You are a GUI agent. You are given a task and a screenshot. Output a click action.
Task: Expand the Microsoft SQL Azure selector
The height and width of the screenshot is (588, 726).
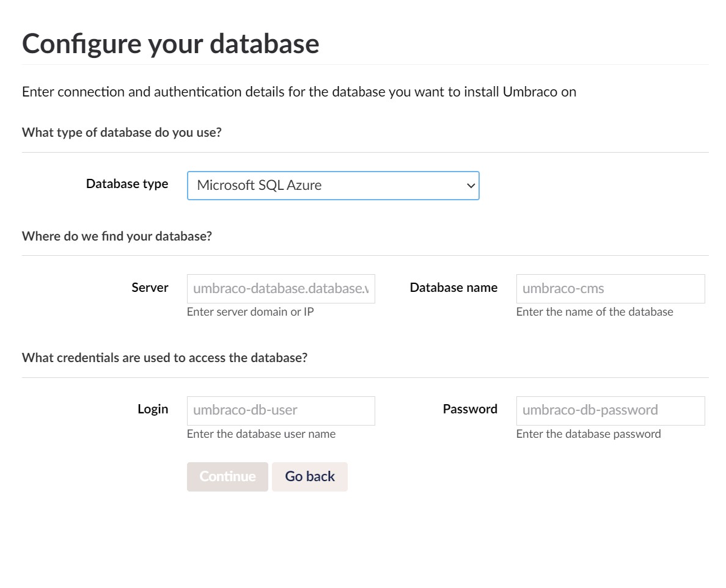[x=333, y=185]
